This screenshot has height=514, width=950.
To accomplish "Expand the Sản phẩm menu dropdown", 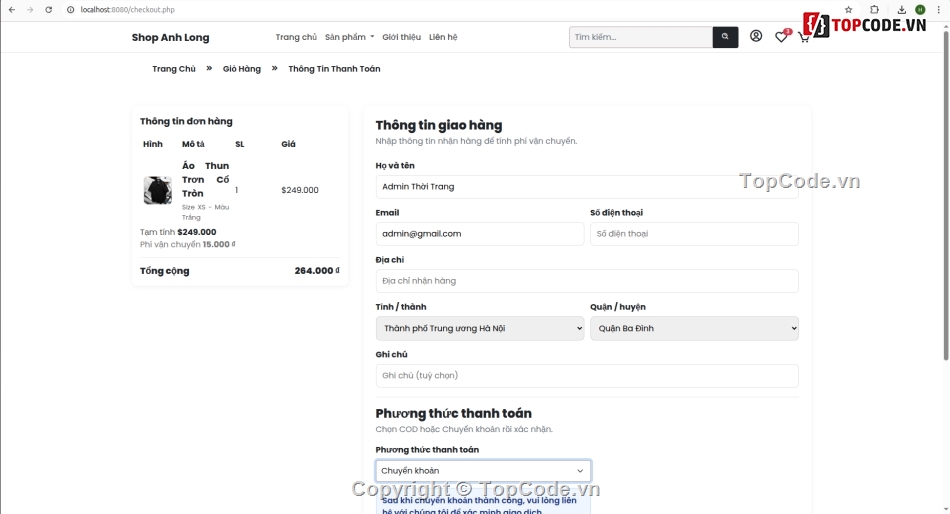I will (349, 37).
